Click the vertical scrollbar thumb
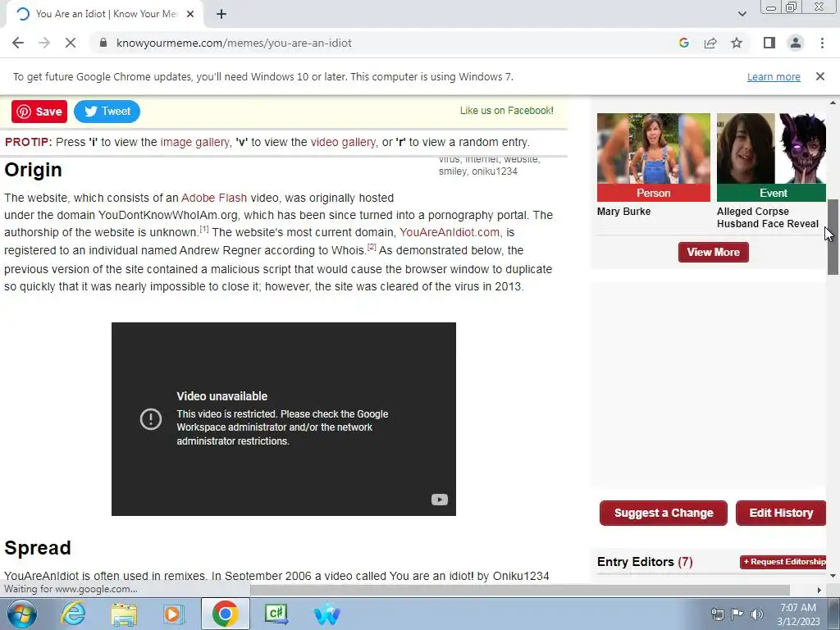Viewport: 840px width, 630px height. coord(833,237)
